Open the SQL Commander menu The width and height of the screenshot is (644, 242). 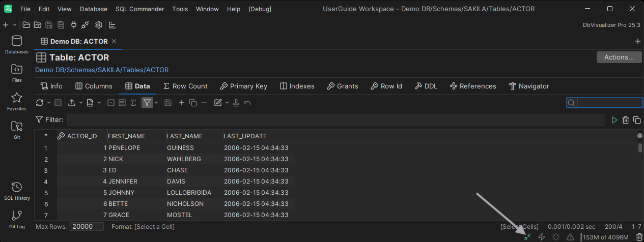coord(140,9)
